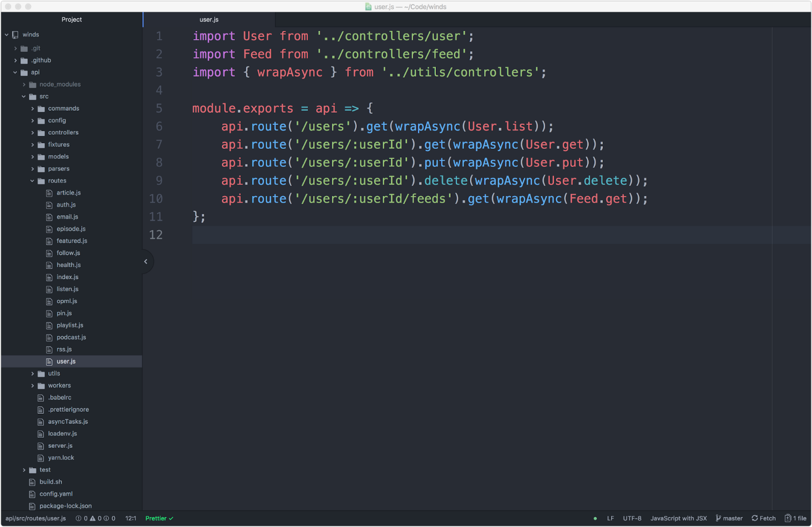Collapse the routes folder chevron

[x=32, y=181]
